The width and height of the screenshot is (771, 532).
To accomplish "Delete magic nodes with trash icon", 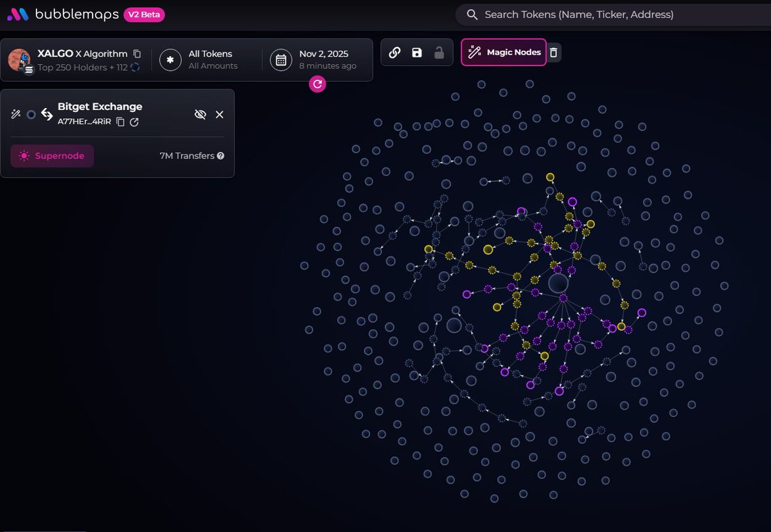I will pyautogui.click(x=553, y=53).
